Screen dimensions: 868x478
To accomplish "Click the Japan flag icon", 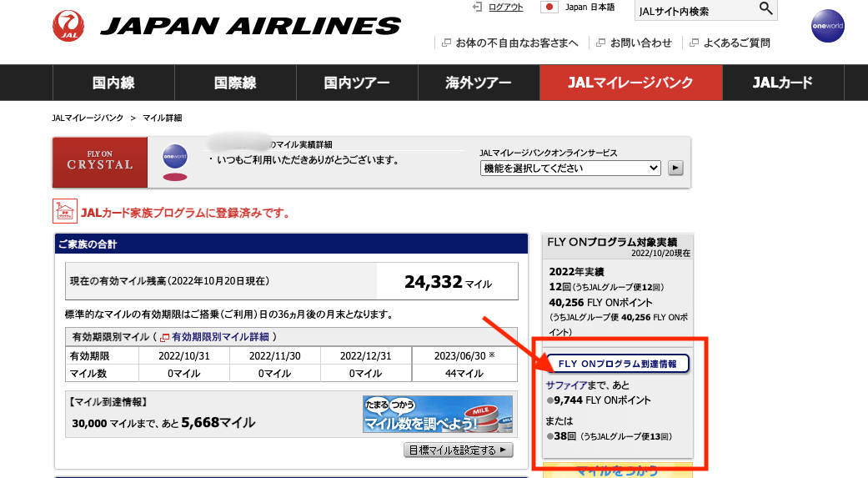I will [x=549, y=8].
